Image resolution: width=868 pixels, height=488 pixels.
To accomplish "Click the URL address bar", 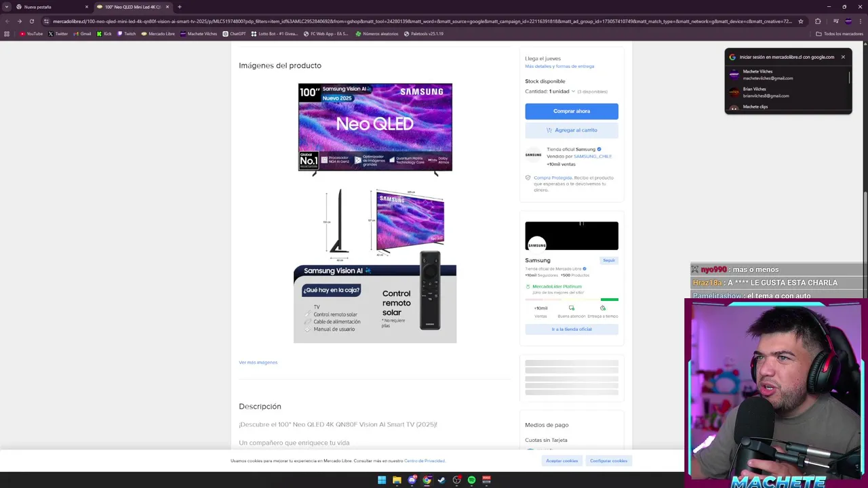I will [420, 21].
